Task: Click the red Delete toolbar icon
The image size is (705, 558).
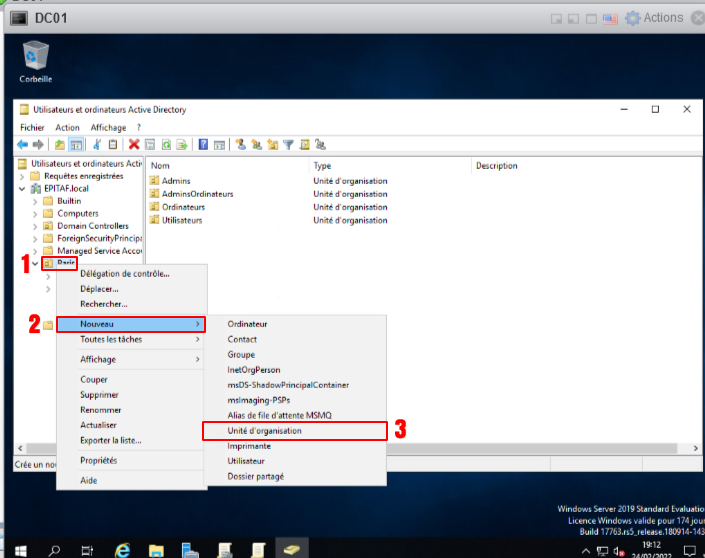Action: click(134, 145)
